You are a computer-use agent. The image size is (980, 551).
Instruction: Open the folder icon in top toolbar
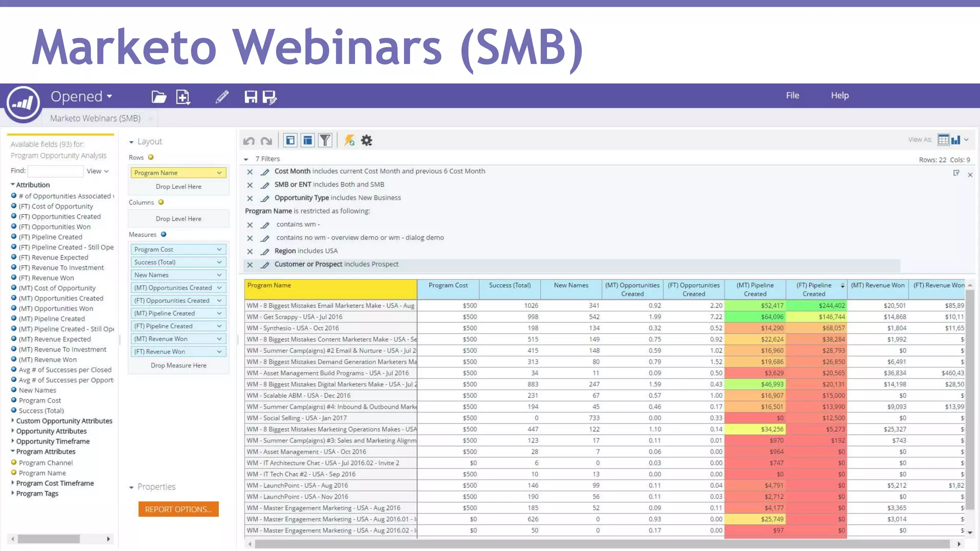pyautogui.click(x=158, y=97)
